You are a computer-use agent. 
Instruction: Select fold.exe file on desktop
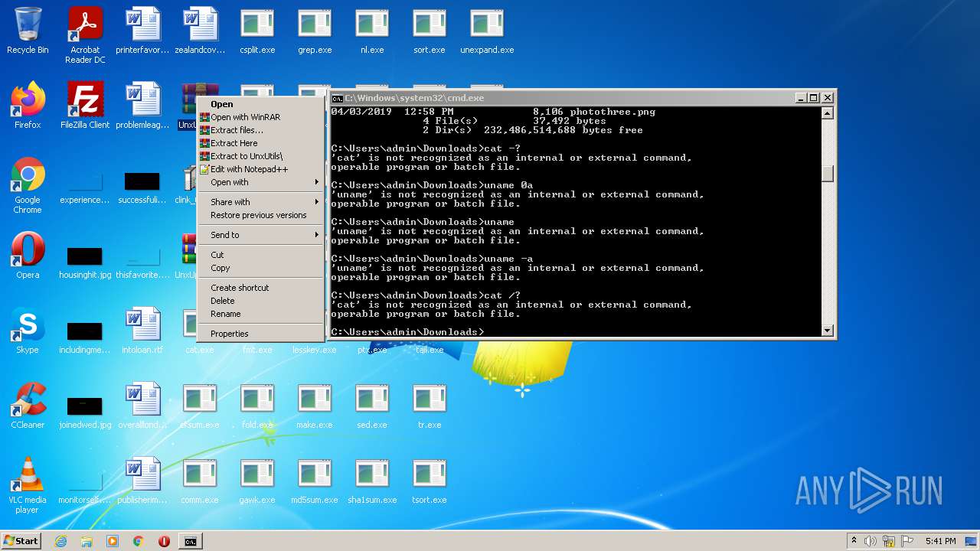pyautogui.click(x=257, y=406)
